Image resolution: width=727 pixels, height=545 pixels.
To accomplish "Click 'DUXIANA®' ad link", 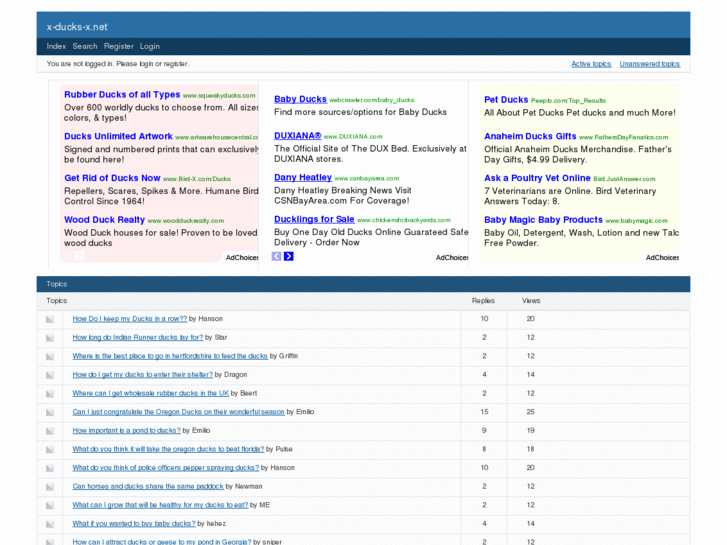I will click(298, 136).
